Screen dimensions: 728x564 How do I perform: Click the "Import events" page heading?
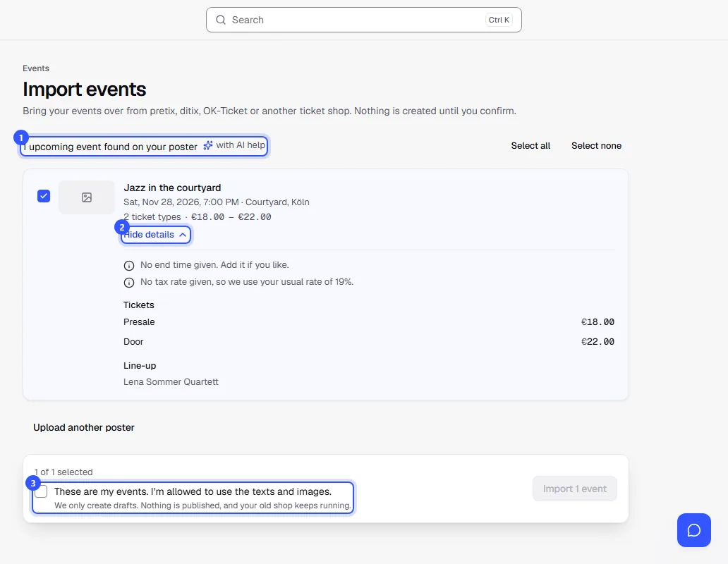coord(85,89)
